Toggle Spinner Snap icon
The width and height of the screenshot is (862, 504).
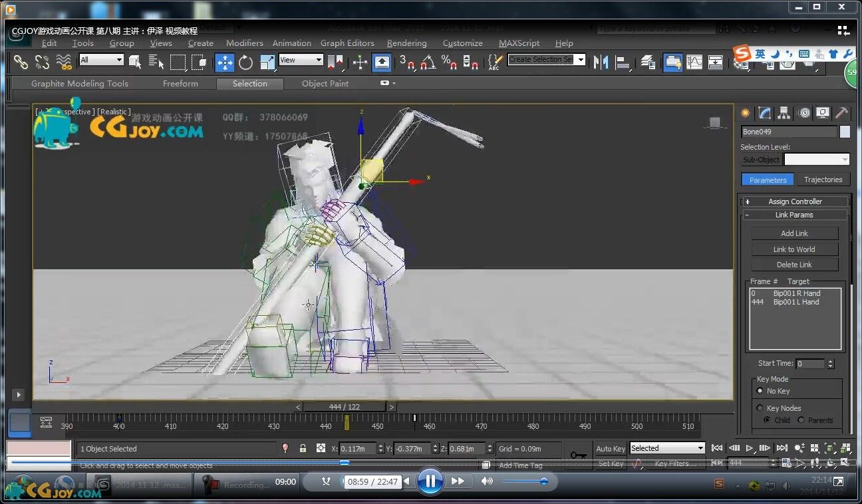click(470, 63)
